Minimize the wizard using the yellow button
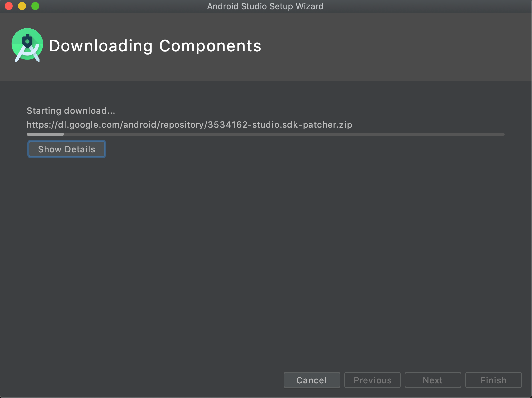The width and height of the screenshot is (532, 398). (22, 6)
